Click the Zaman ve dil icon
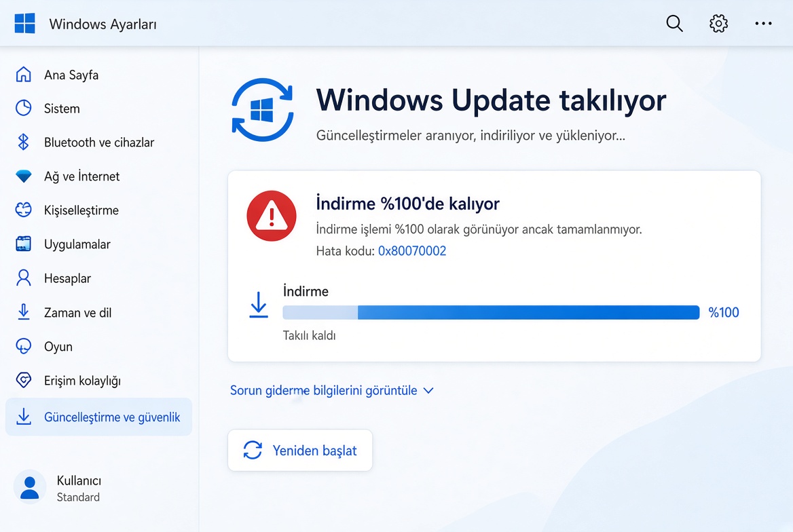The width and height of the screenshot is (793, 532). (23, 312)
